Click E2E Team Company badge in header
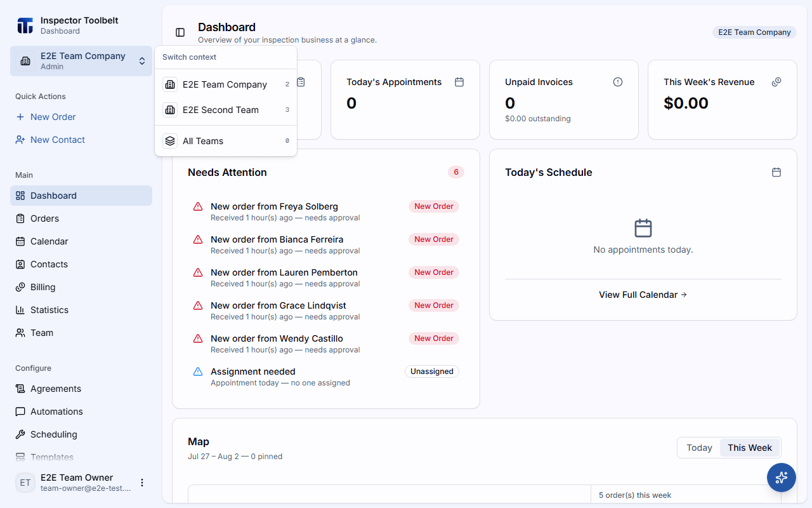The height and width of the screenshot is (508, 812). (x=754, y=32)
